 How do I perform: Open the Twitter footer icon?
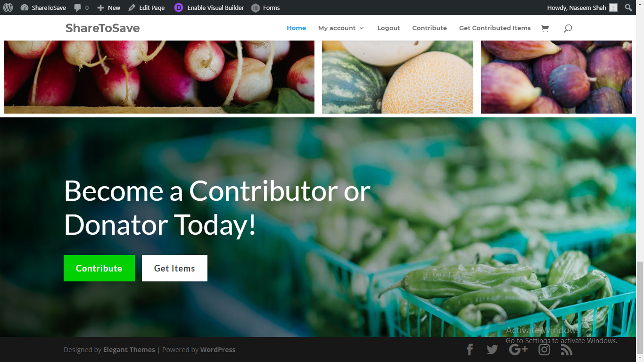click(492, 349)
